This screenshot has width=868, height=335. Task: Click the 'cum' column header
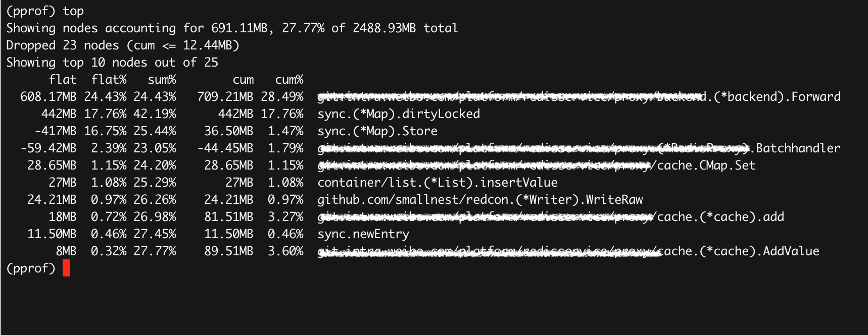pyautogui.click(x=243, y=80)
